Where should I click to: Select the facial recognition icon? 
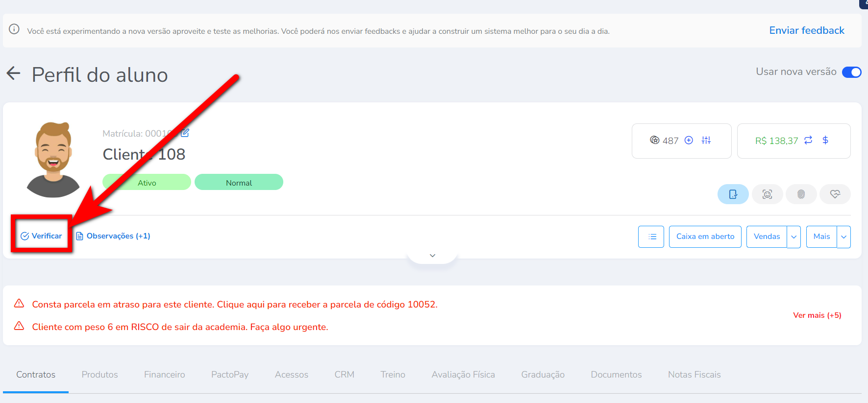point(767,194)
